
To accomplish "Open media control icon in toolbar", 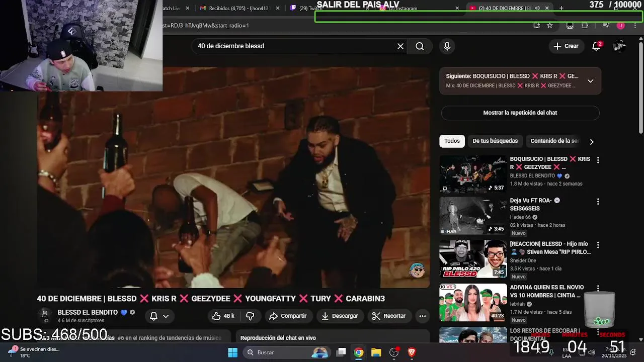I will click(606, 25).
